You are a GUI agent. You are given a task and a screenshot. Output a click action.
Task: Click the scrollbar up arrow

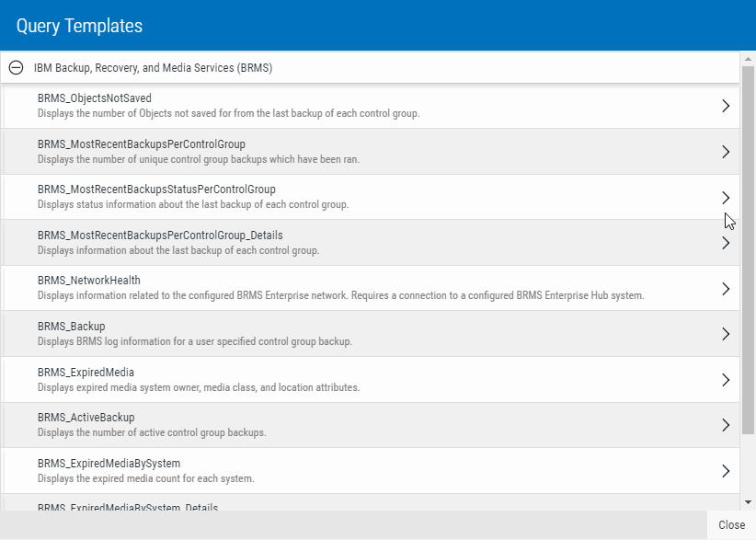pos(748,59)
